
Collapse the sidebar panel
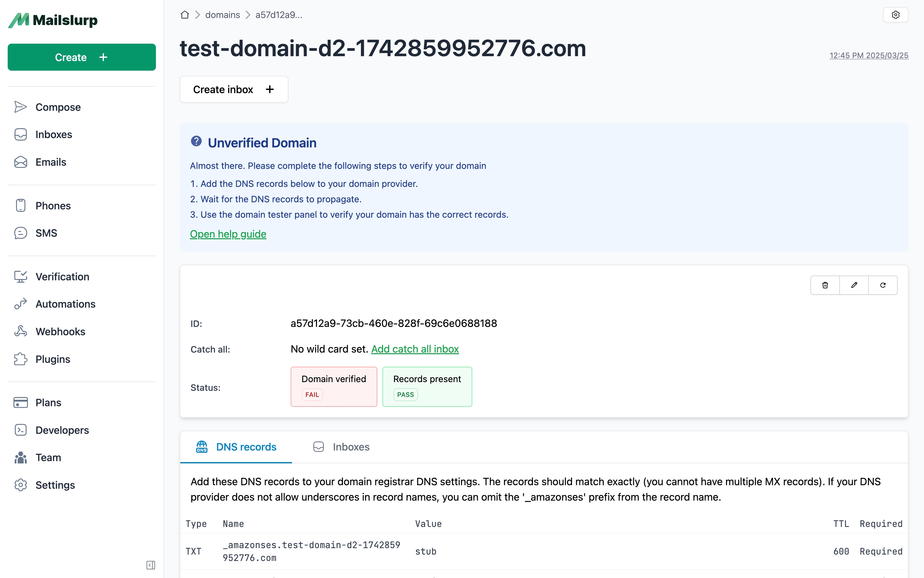click(x=151, y=565)
